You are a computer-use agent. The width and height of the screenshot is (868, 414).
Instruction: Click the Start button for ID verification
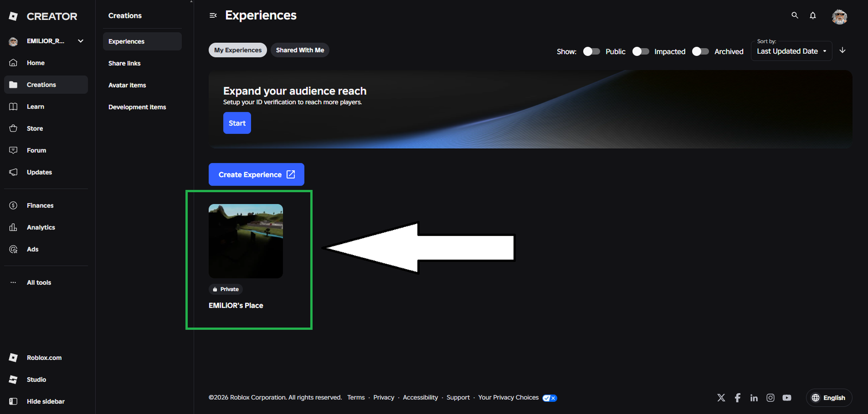pos(237,123)
